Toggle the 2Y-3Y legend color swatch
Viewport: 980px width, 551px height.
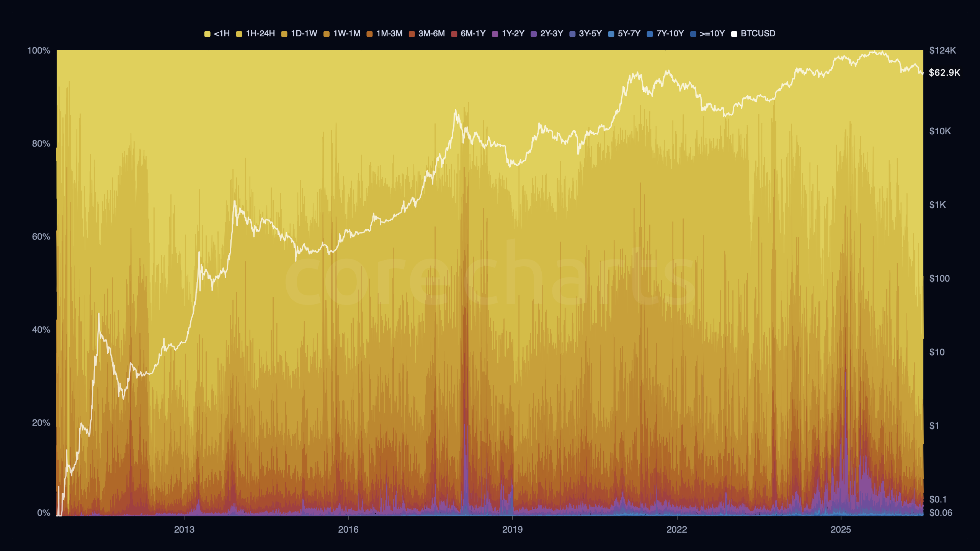point(534,34)
